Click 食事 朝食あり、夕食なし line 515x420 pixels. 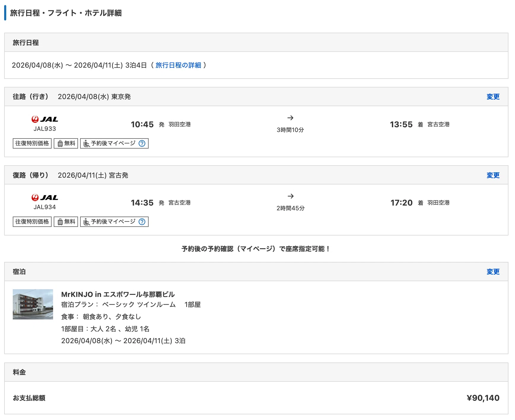[x=101, y=317]
